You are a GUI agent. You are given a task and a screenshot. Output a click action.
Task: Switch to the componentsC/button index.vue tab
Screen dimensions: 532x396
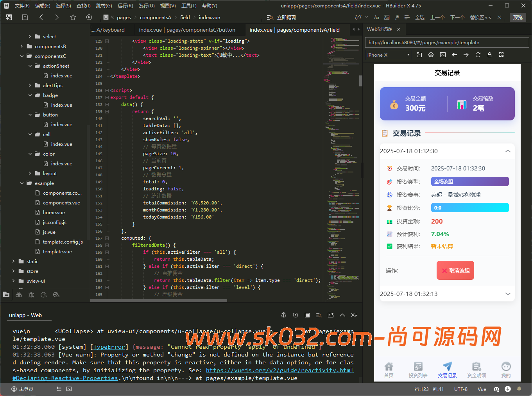[x=186, y=29]
